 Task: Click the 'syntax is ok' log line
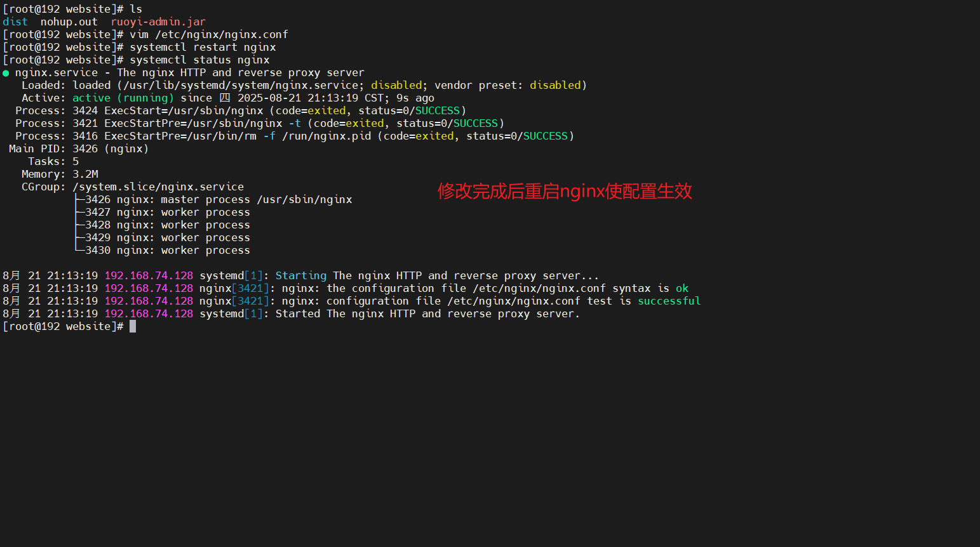pyautogui.click(x=346, y=288)
